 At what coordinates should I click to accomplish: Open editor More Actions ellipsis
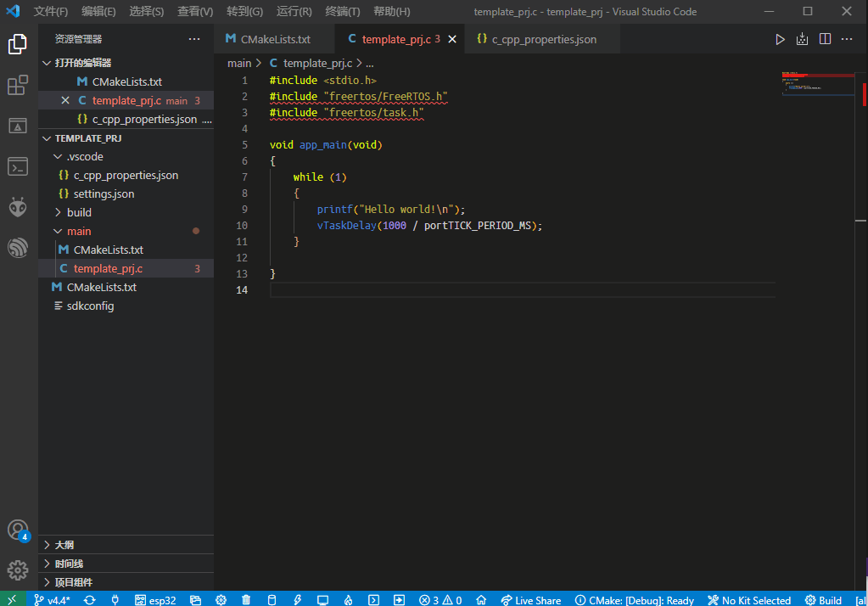(x=847, y=39)
